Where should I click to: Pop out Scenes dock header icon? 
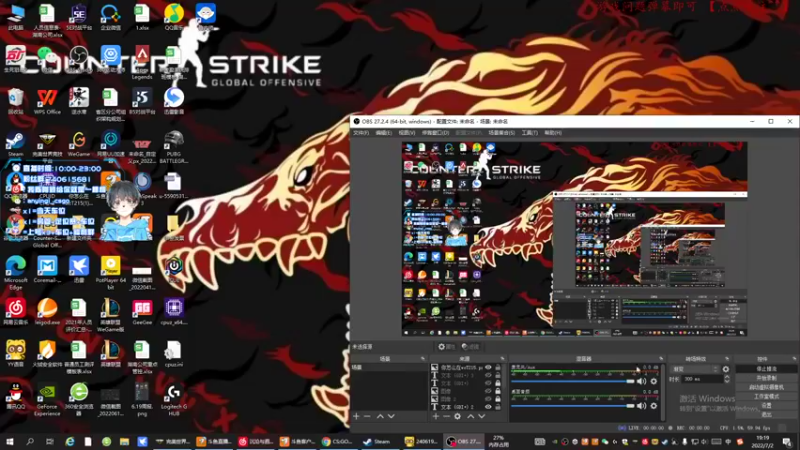click(422, 359)
